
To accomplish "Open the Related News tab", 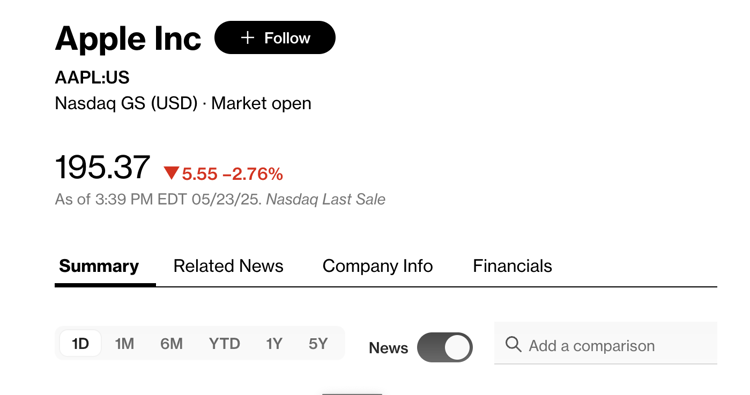I will [228, 266].
